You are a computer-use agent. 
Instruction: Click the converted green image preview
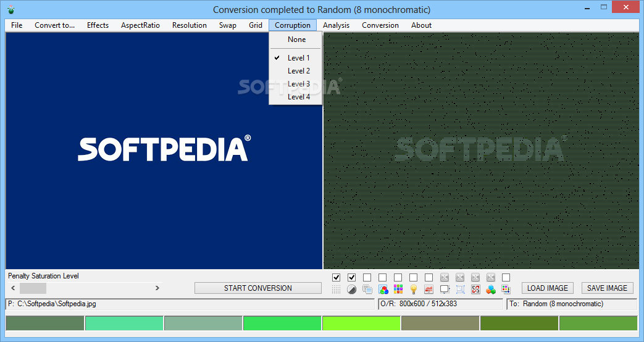click(481, 151)
